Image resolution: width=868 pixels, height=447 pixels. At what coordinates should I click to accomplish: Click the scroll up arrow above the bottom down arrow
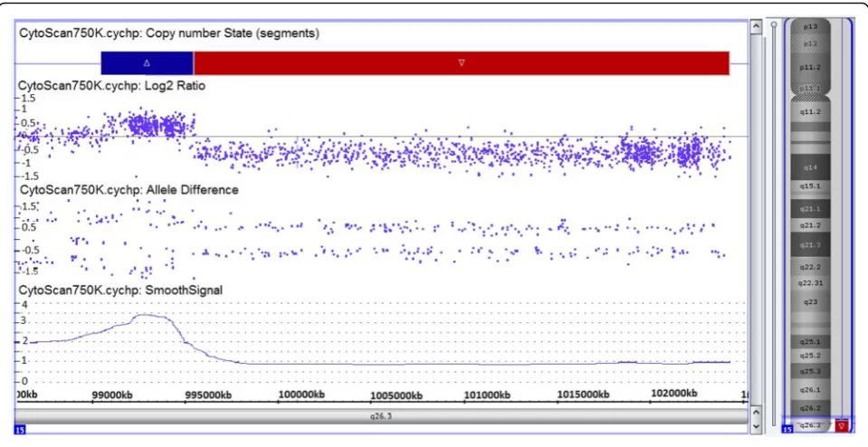pyautogui.click(x=756, y=413)
